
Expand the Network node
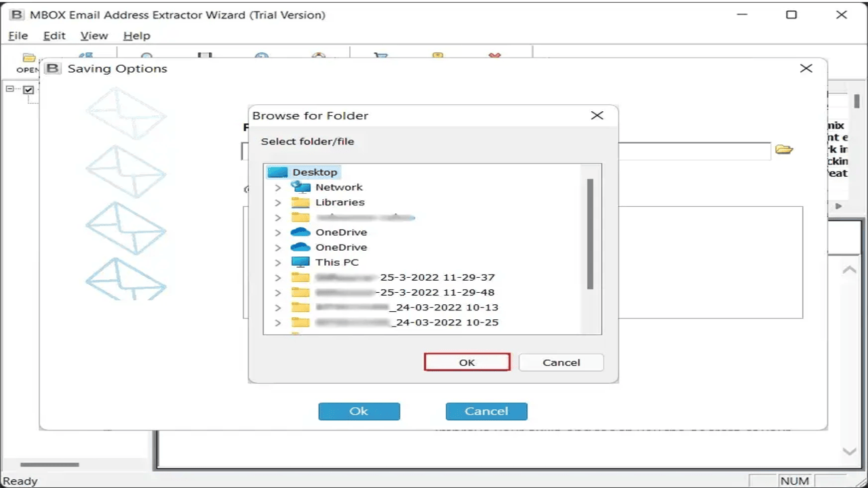point(278,187)
